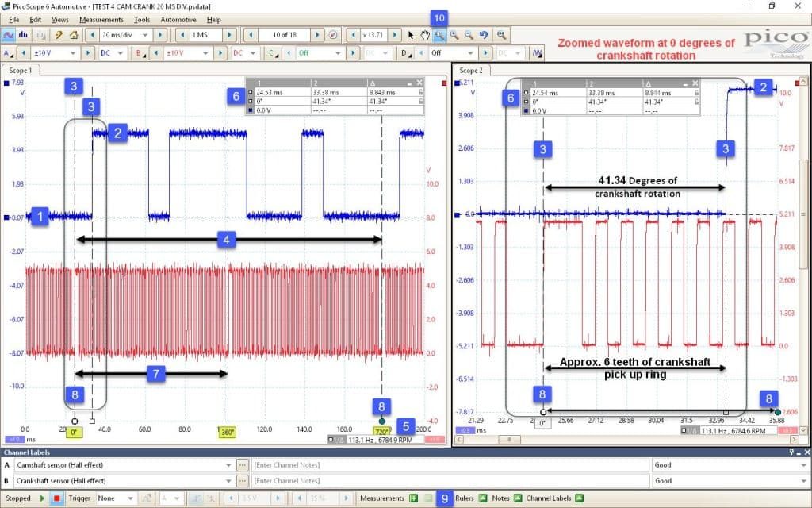Image resolution: width=812 pixels, height=508 pixels.
Task: Click Add Measurement green plus icon
Action: 413,498
